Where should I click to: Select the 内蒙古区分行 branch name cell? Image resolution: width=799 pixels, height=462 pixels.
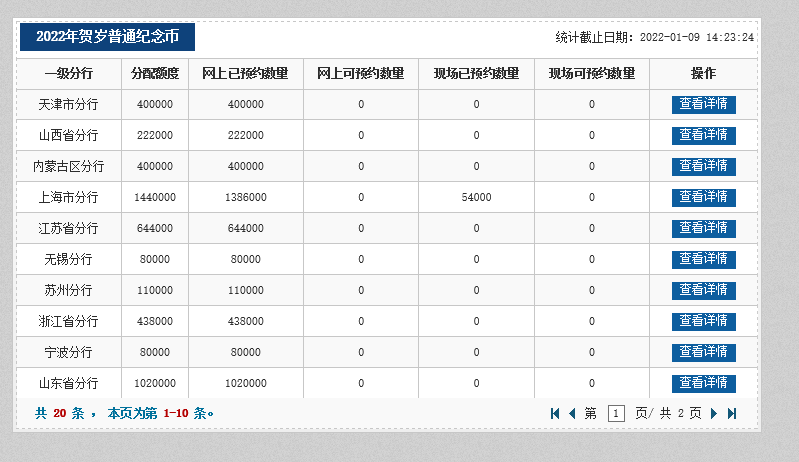coord(69,167)
